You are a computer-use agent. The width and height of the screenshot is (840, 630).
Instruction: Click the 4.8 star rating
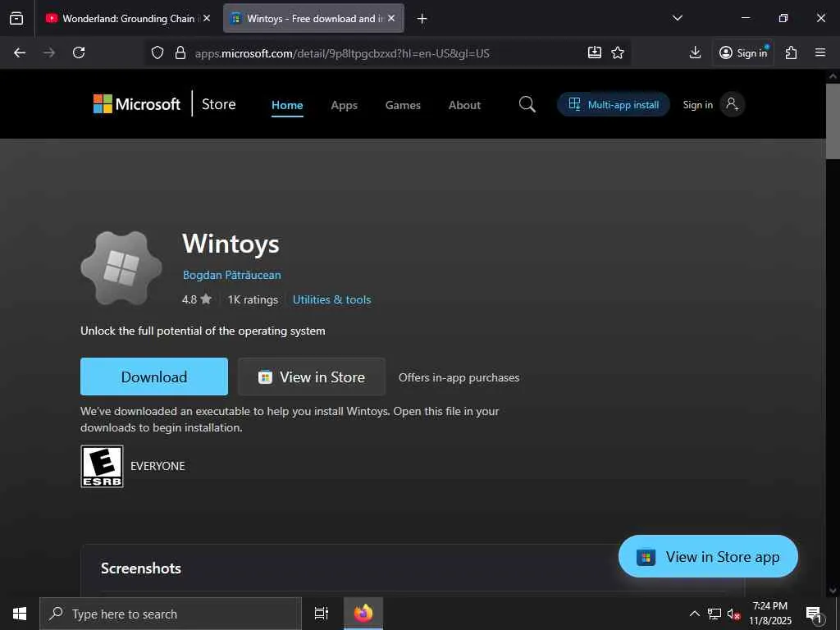pos(197,299)
